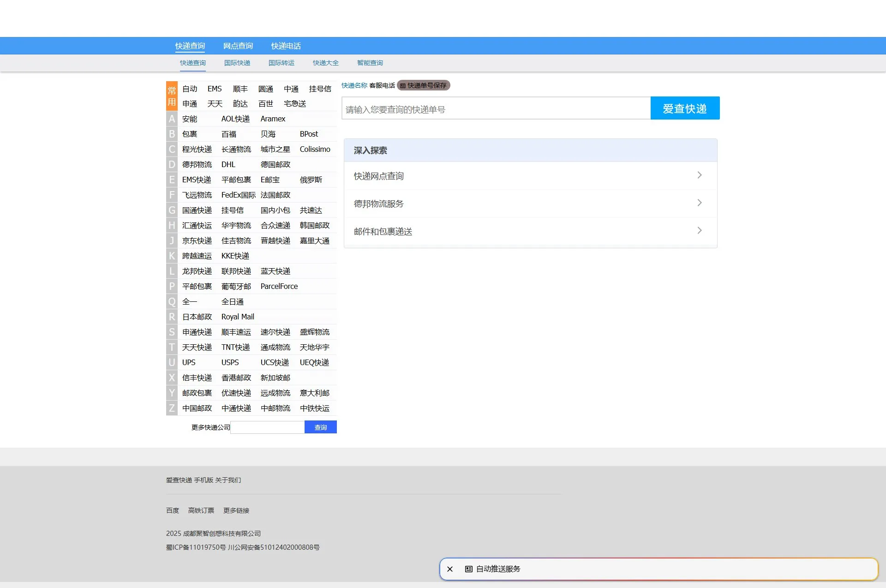Click the 自动推送服务 banner icon

click(468, 569)
